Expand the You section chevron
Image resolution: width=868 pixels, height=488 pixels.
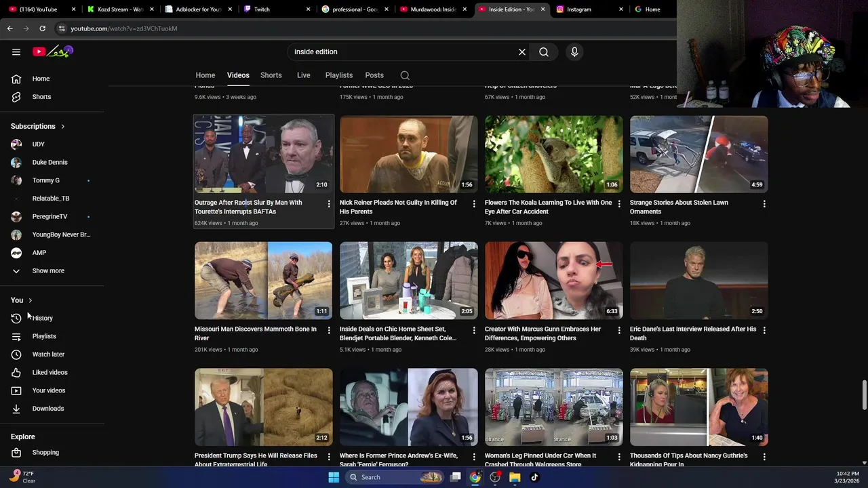tap(30, 300)
